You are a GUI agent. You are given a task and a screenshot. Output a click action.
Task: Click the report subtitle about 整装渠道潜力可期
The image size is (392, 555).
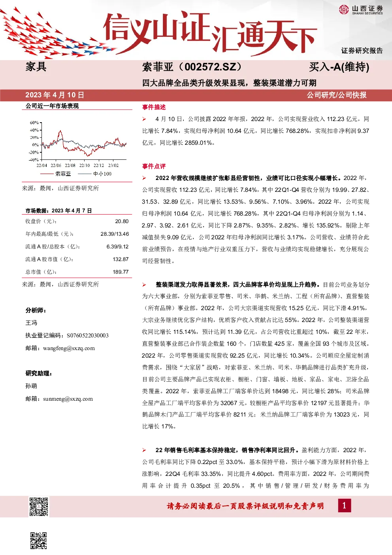[229, 83]
